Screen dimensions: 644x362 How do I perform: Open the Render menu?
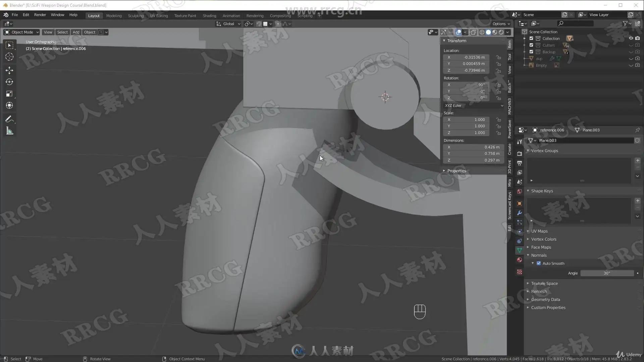(x=40, y=15)
